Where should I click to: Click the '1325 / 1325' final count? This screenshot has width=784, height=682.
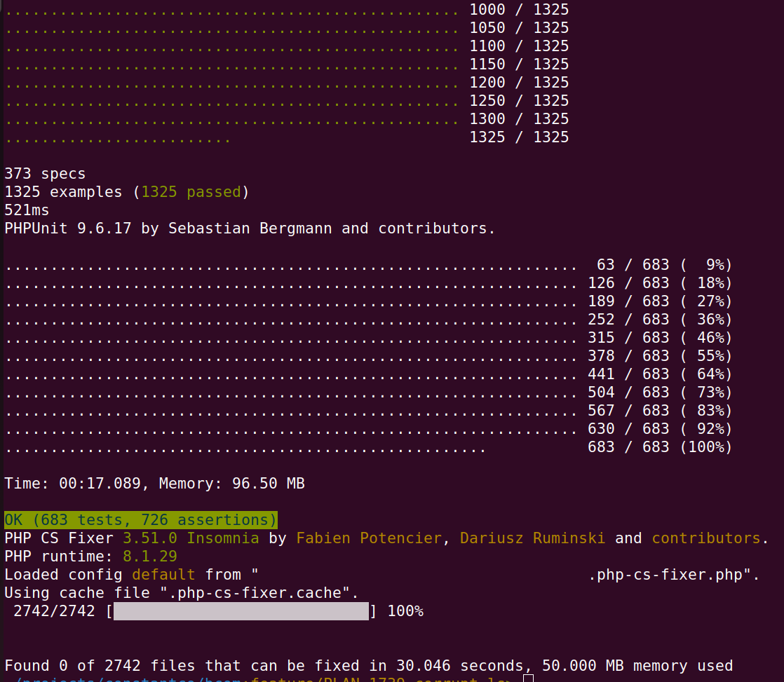pos(519,137)
